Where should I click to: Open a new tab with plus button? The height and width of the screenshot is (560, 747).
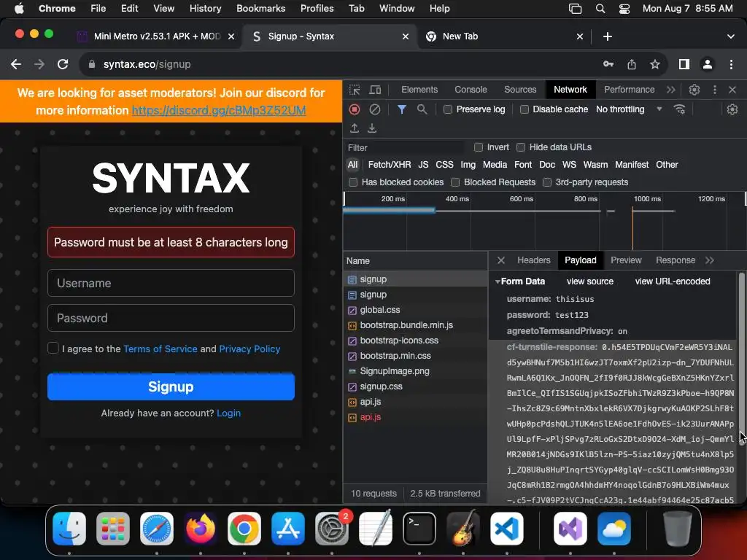click(x=608, y=36)
